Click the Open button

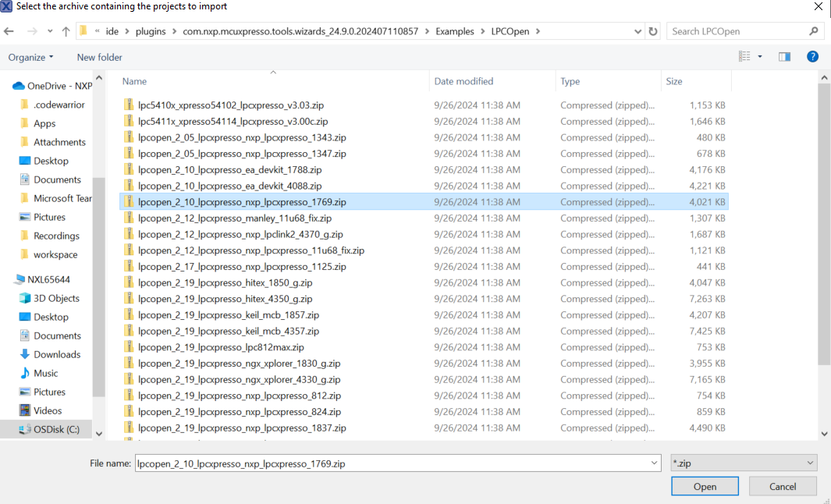704,485
